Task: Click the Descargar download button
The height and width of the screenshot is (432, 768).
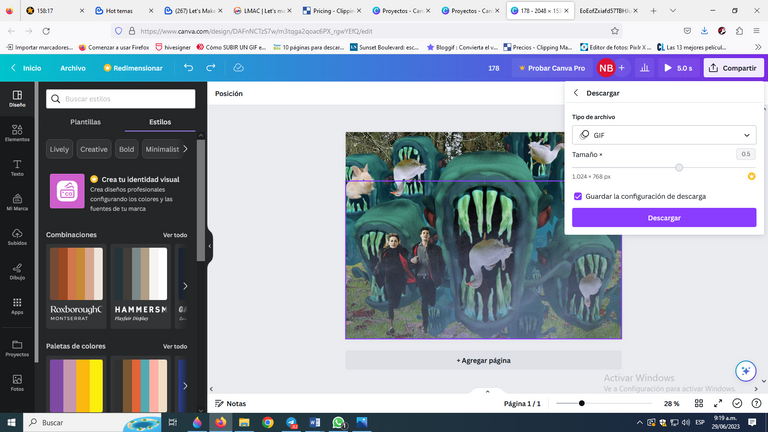Action: [x=664, y=217]
